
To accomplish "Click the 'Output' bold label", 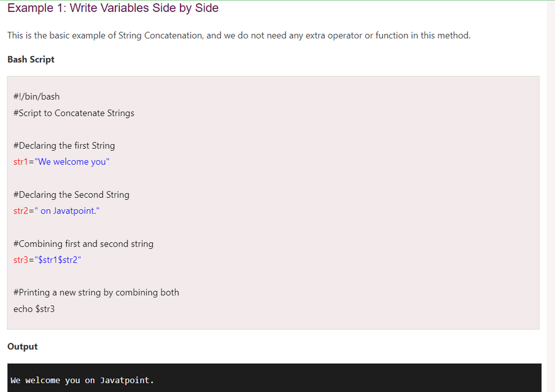I will tap(23, 347).
